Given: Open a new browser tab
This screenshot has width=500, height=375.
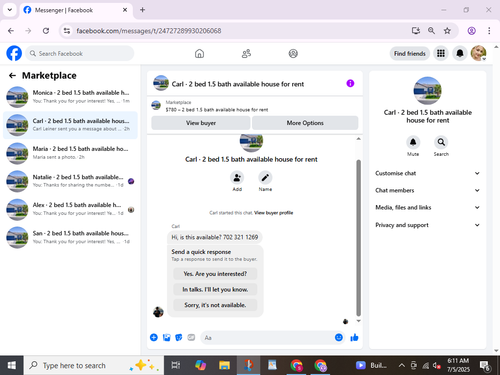Looking at the screenshot, I should (x=142, y=10).
